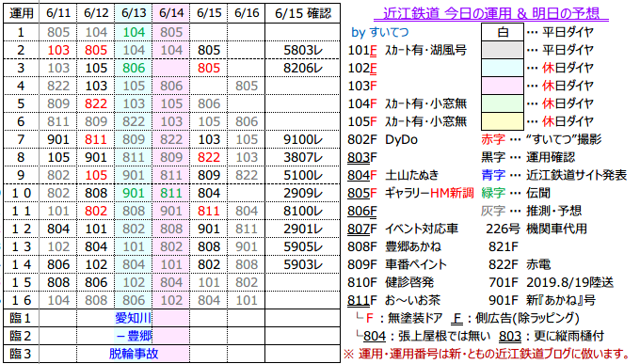Click red 822 in row 5 under 6/12
640x364 pixels.
(96, 103)
